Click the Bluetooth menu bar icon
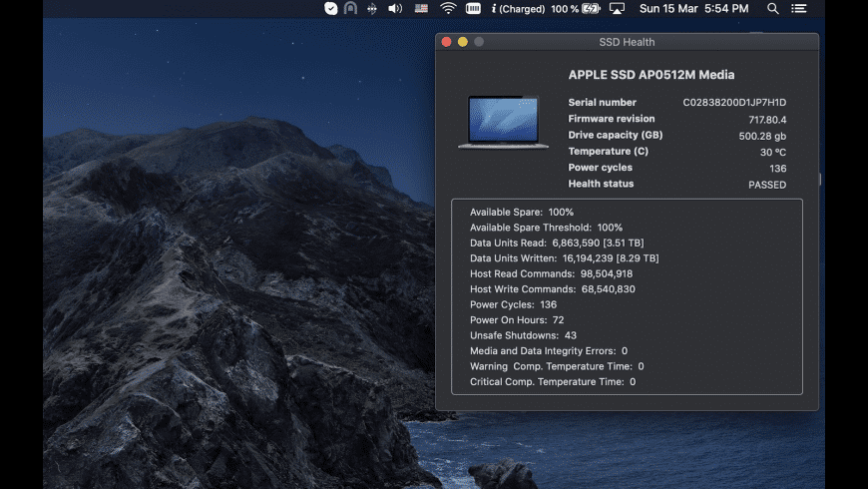 click(x=372, y=8)
